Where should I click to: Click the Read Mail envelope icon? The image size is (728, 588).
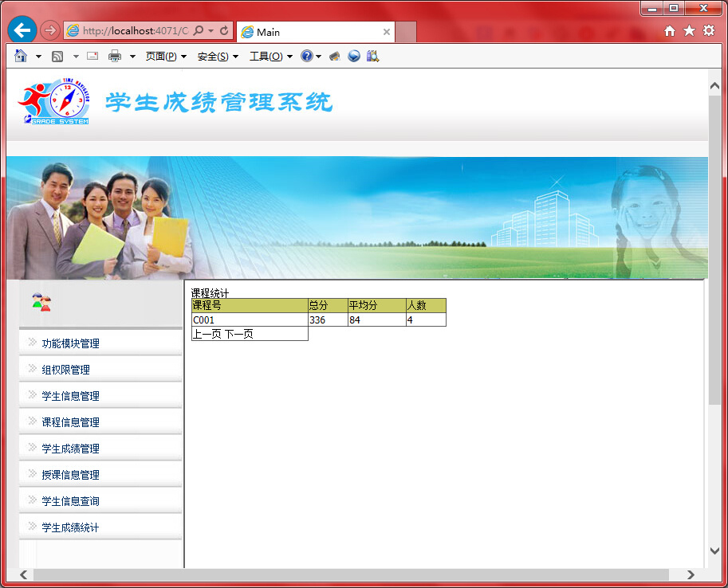coord(92,56)
